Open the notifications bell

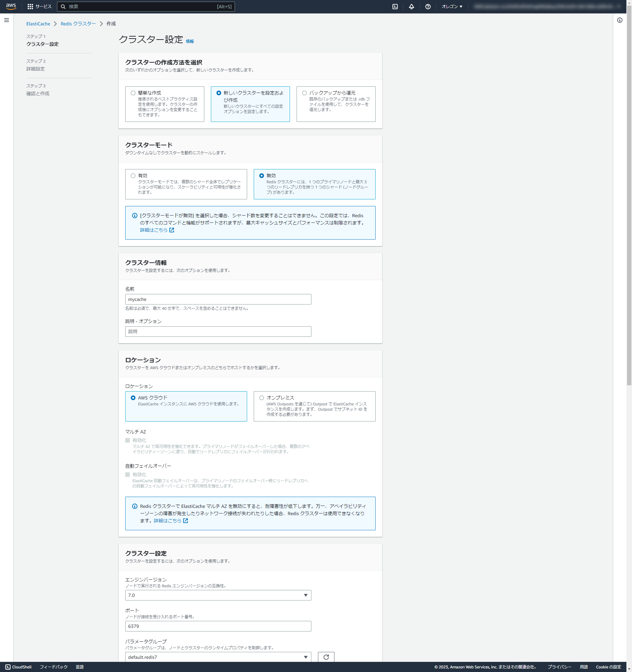(411, 6)
